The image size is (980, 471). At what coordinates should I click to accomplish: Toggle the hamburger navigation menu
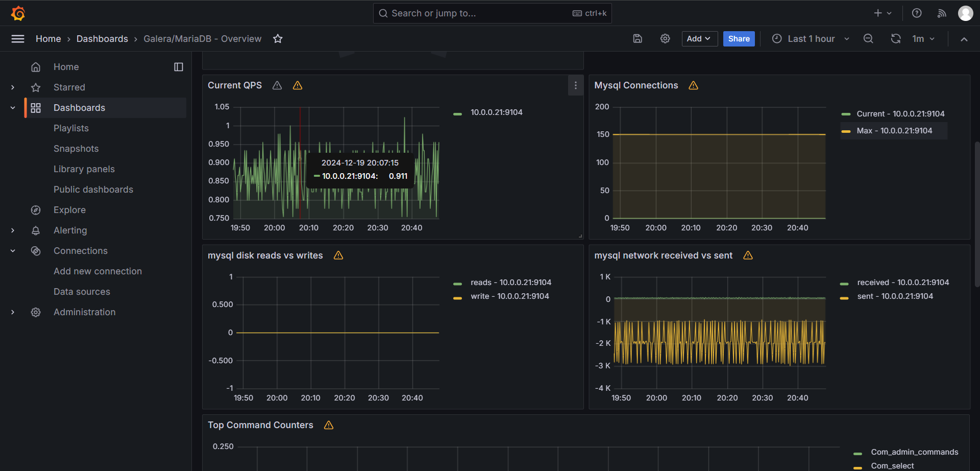point(18,39)
